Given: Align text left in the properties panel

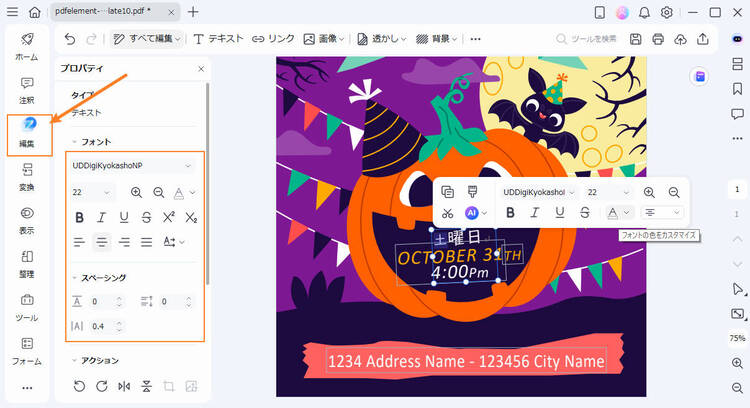Looking at the screenshot, I should pyautogui.click(x=79, y=242).
